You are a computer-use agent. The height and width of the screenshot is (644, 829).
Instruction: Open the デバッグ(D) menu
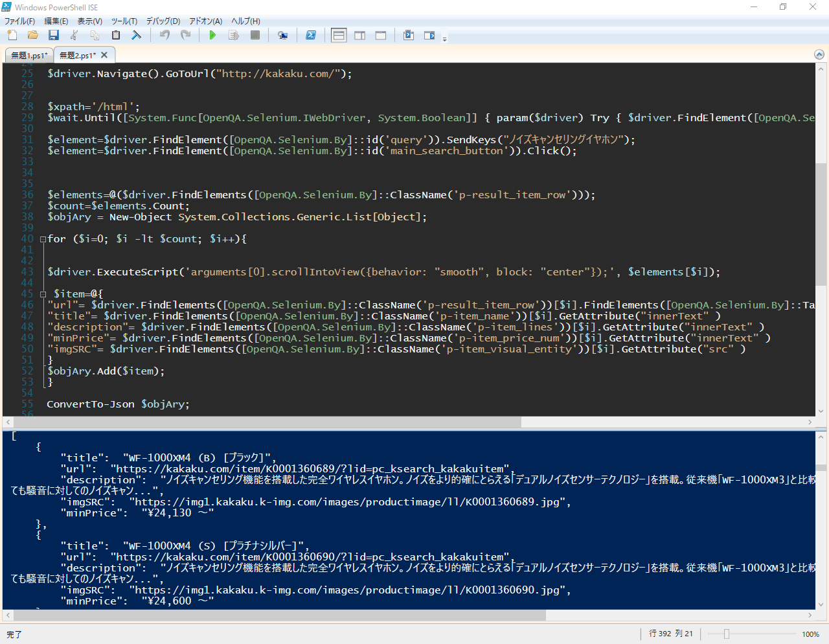coord(163,21)
